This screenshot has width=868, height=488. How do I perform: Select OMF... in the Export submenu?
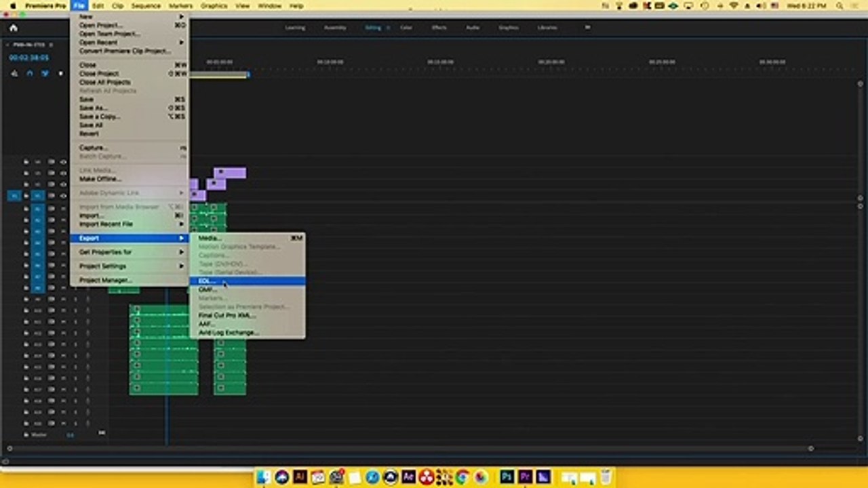coord(247,289)
